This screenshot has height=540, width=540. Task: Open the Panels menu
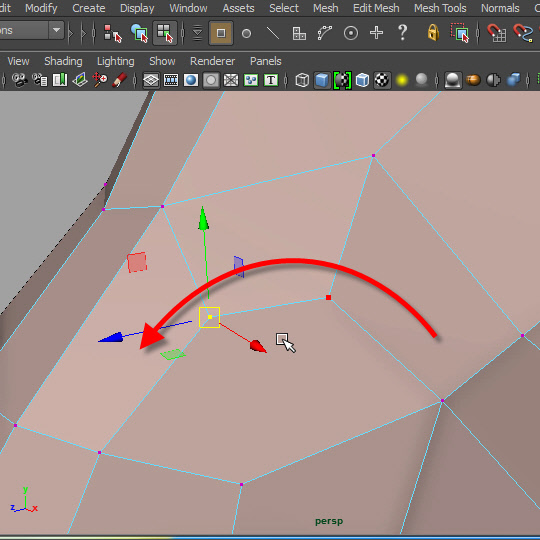(266, 61)
